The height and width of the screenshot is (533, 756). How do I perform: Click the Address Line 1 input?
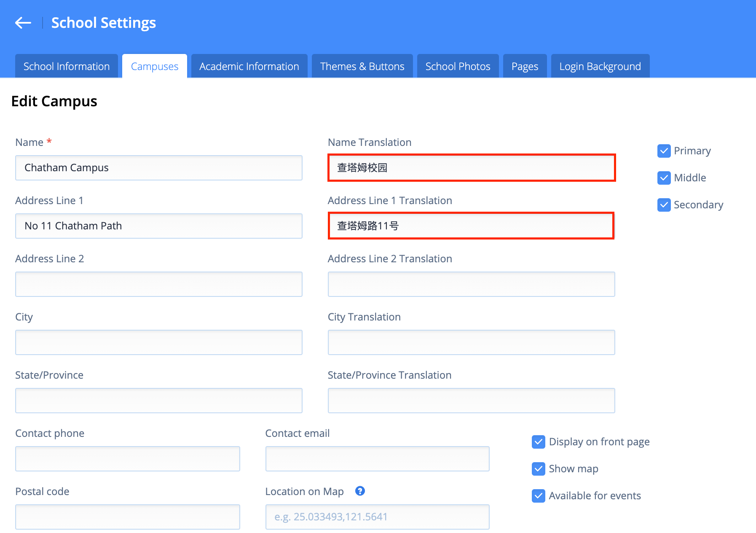[158, 226]
